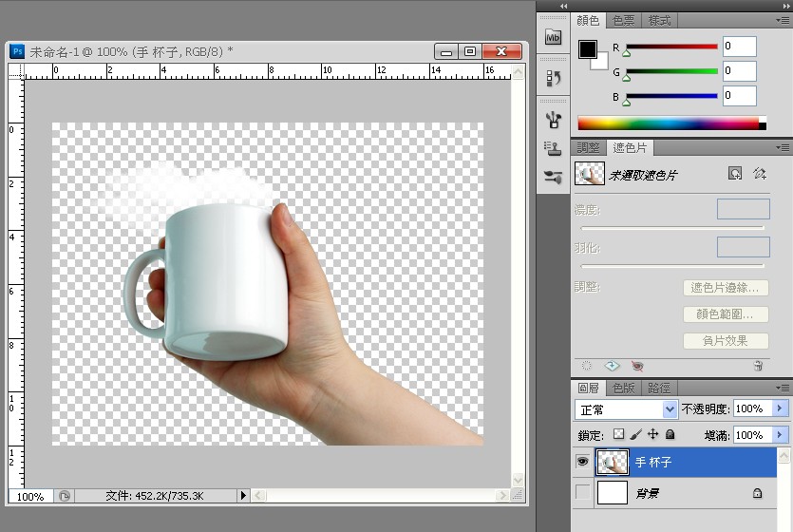Click the vertical scrollbar up arrow
Image resolution: width=793 pixels, height=532 pixels.
518,72
